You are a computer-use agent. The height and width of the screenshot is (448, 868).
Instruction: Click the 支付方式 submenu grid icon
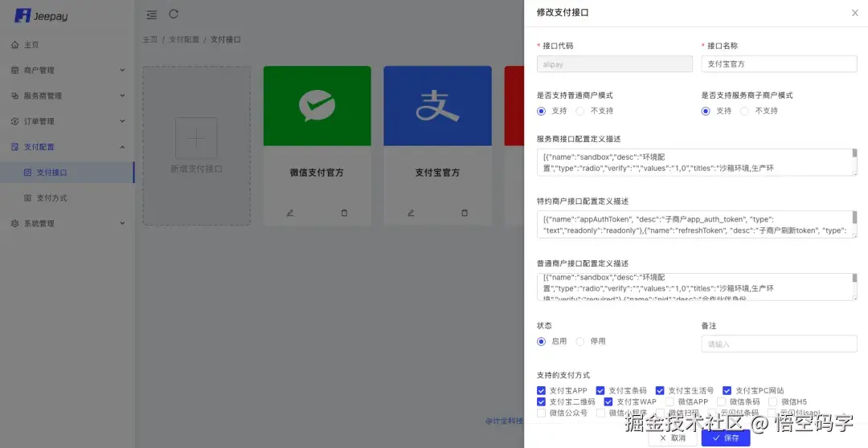coord(27,198)
